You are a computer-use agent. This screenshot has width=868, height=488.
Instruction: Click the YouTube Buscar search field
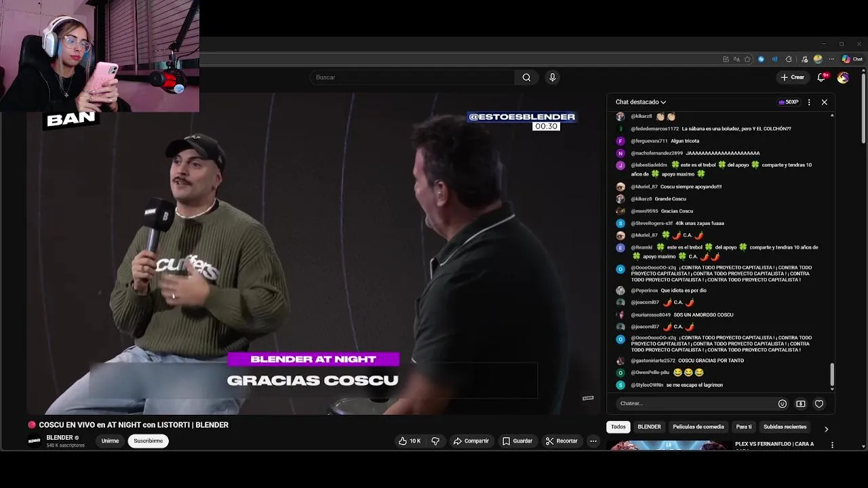tap(412, 77)
